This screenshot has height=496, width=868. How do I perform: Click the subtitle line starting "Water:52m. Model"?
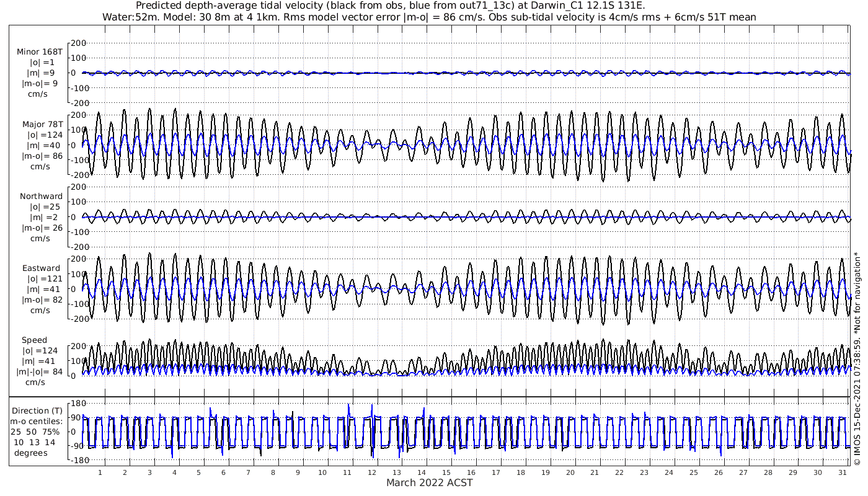pos(429,17)
